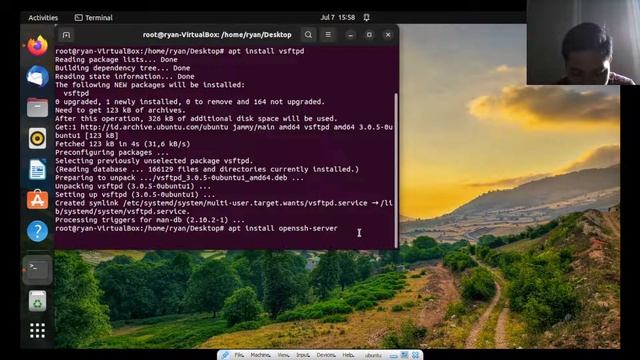Click the pin icon on VirtualBox mini toolbar
This screenshot has width=640, height=360.
pos(225,355)
